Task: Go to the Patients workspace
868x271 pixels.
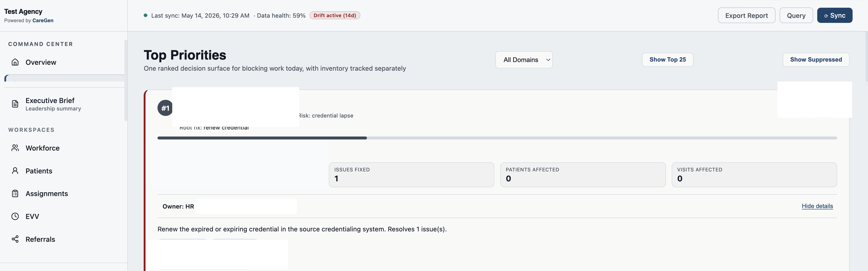Action: (x=64, y=171)
